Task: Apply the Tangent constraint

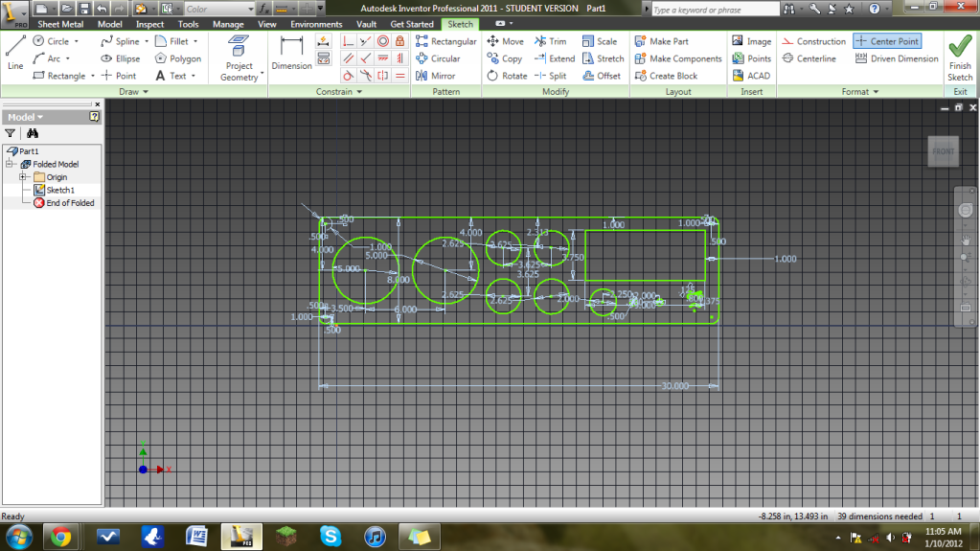Action: click(x=348, y=76)
